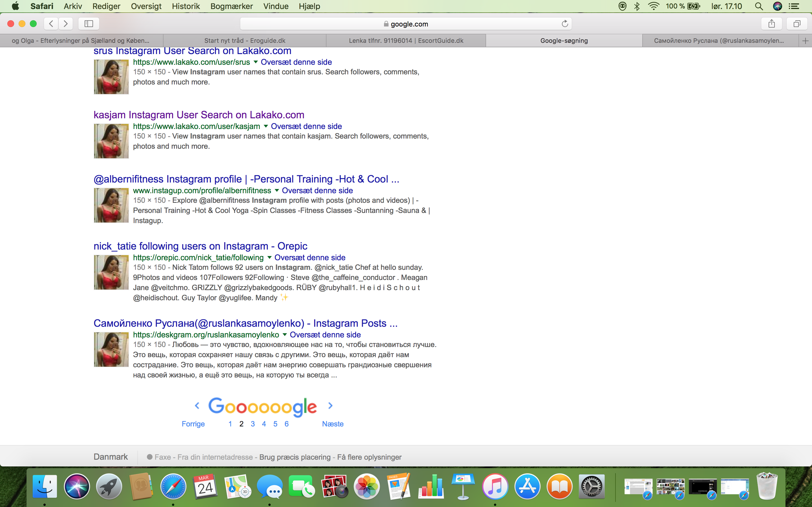
Task: Expand arrow beside instagup.com/profile/albernifitness URL
Action: 277,190
